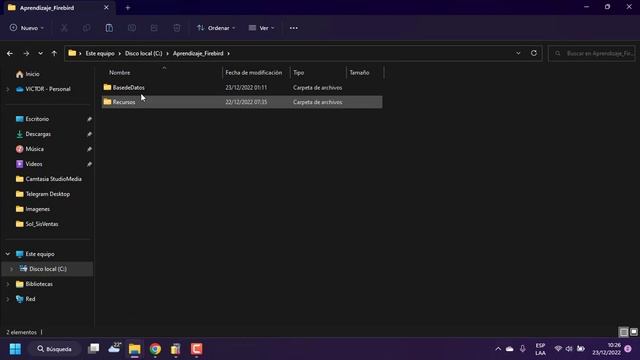This screenshot has height=360, width=640.
Task: Click the microphone tray icon
Action: [x=522, y=349]
